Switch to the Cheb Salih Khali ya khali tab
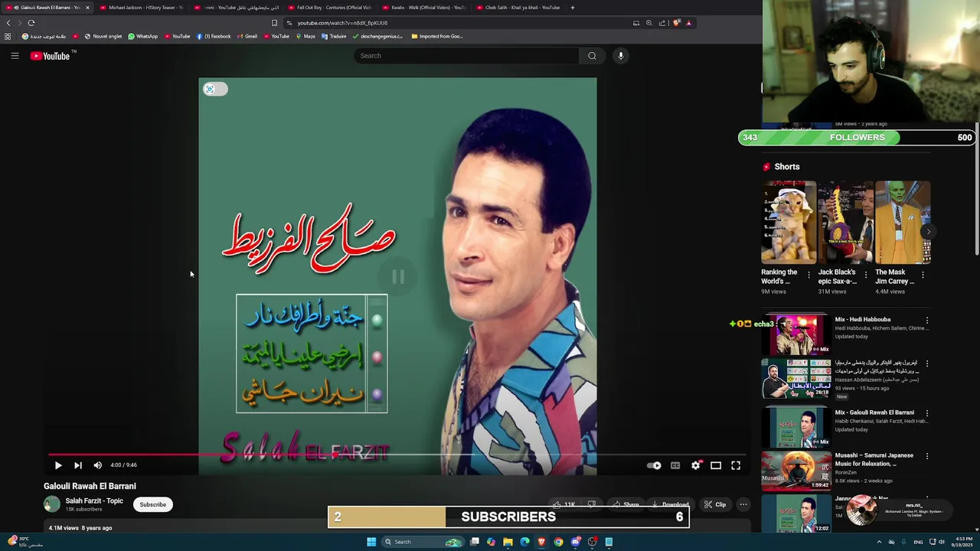The image size is (980, 551). tap(518, 8)
